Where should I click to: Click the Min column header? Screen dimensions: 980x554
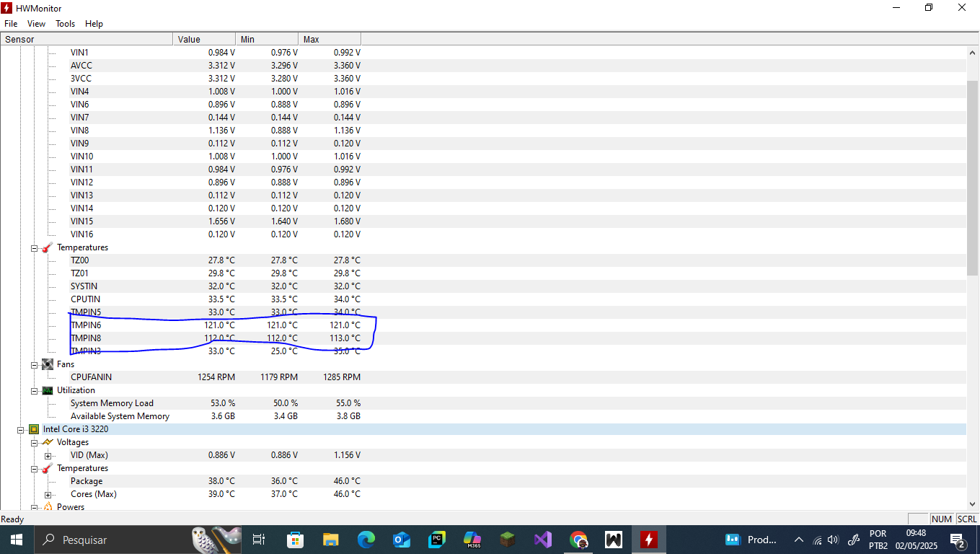point(267,39)
